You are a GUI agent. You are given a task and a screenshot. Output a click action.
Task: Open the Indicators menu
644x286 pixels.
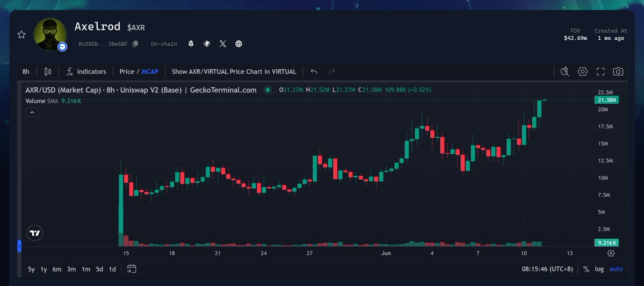pyautogui.click(x=86, y=71)
